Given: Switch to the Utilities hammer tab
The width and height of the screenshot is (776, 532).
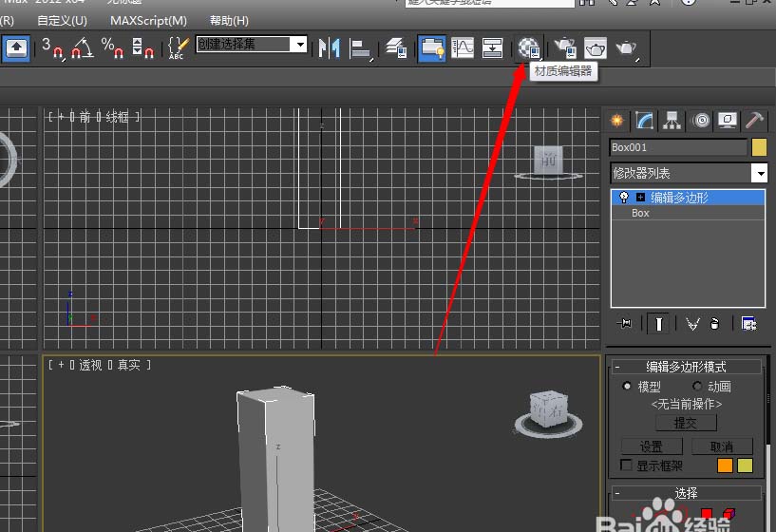Looking at the screenshot, I should pos(755,121).
